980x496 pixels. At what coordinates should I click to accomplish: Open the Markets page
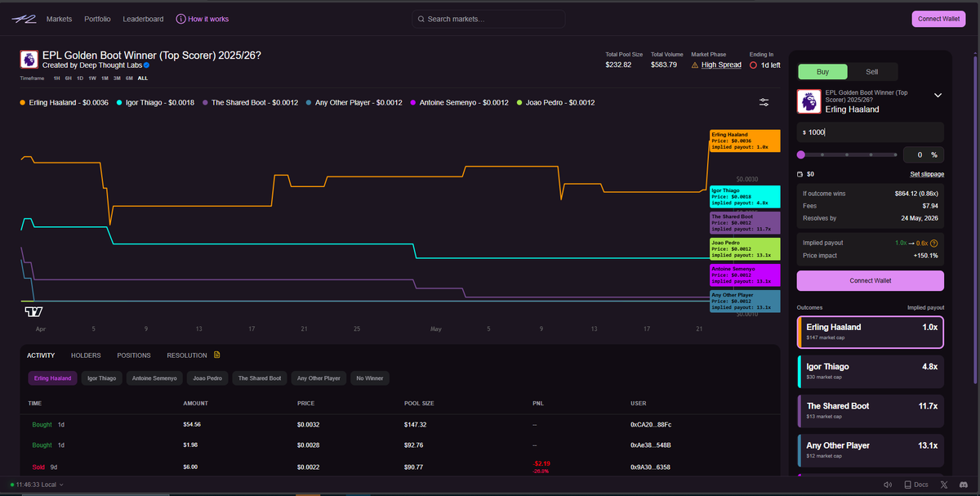59,19
